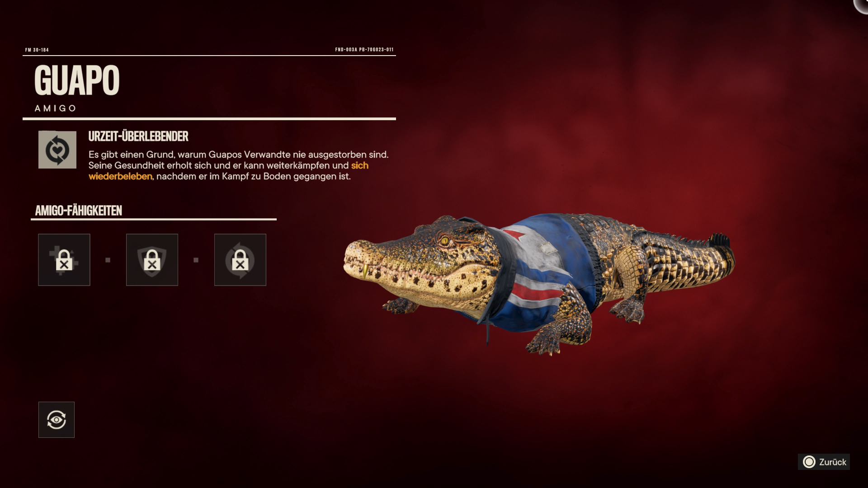868x488 pixels.
Task: Click the AMIGO-FÄHIGKEITEN section header
Action: (79, 211)
